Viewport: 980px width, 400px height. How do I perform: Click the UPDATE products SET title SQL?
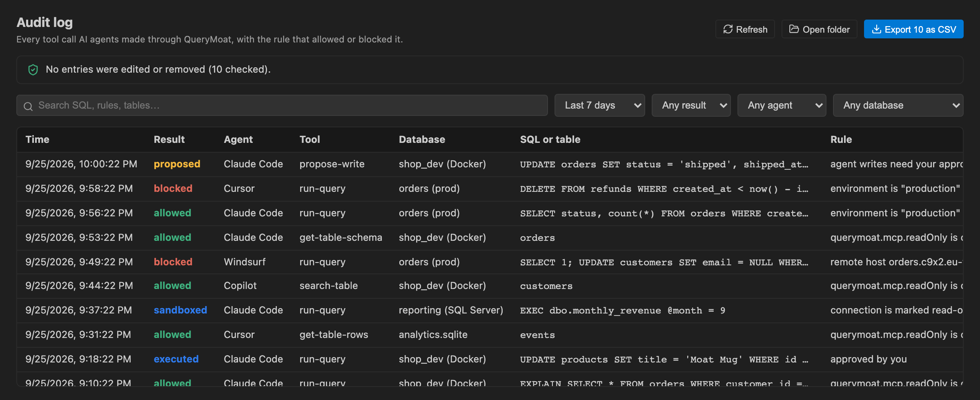coord(664,360)
